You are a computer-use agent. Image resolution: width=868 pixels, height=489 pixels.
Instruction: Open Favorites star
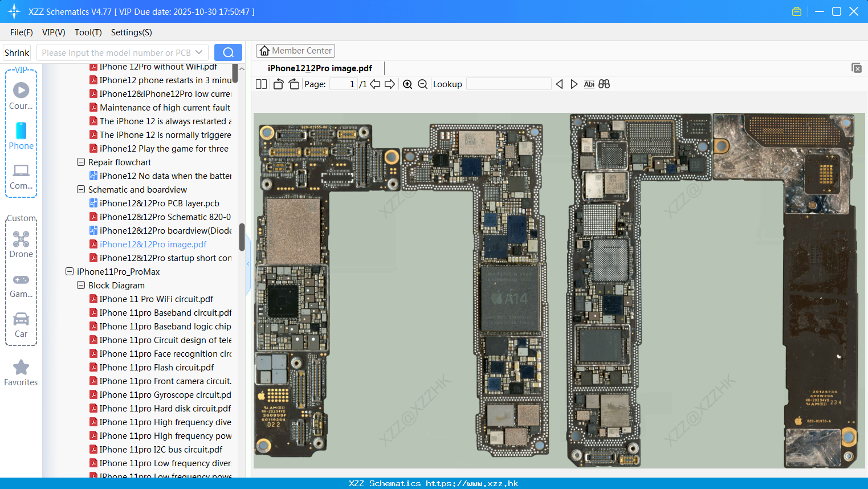pyautogui.click(x=21, y=373)
